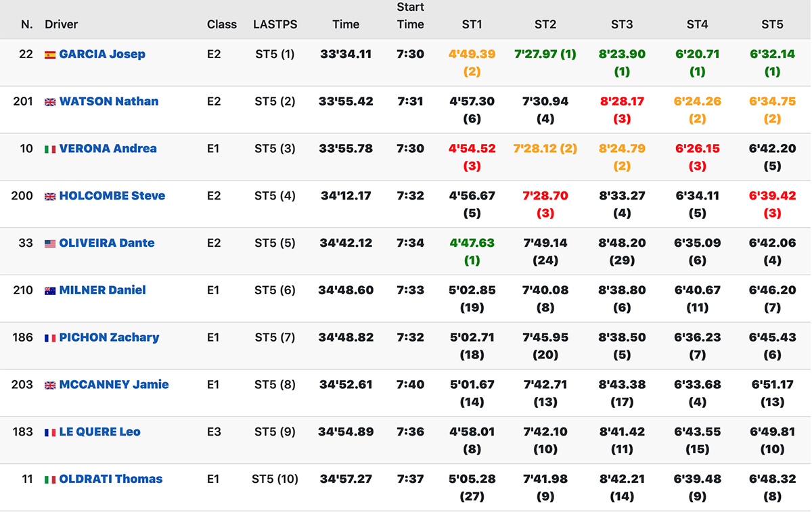This screenshot has height=512, width=812.
Task: Click the ST1 column header
Action: tap(472, 24)
